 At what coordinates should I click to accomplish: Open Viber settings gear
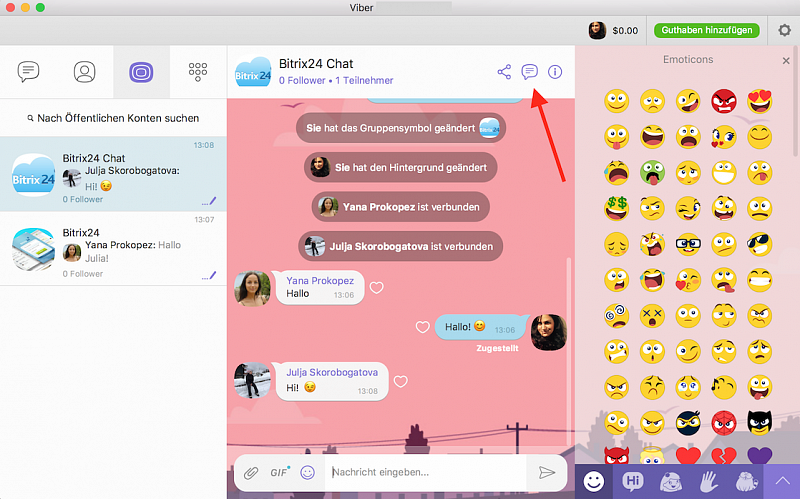point(785,30)
